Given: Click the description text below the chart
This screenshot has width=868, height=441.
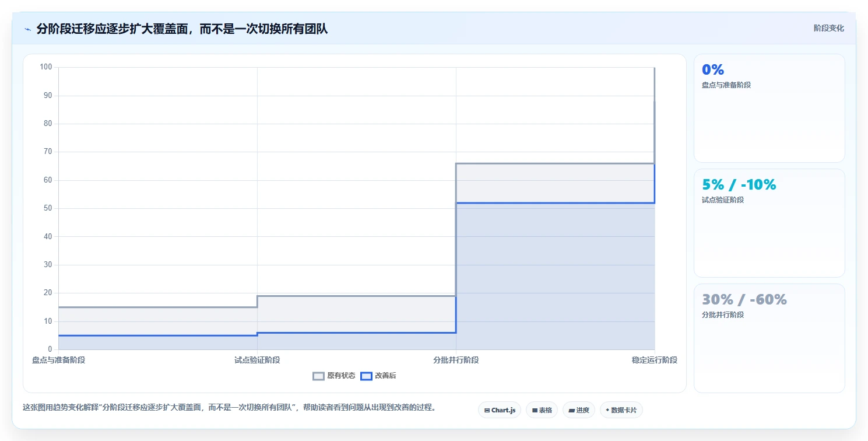Looking at the screenshot, I should [x=229, y=407].
